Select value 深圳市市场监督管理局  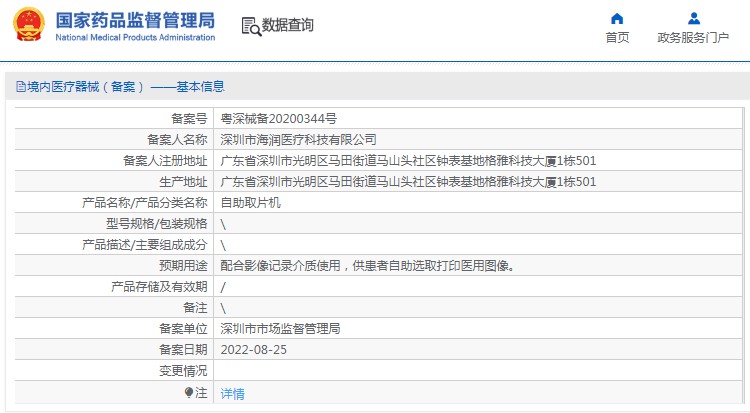(x=280, y=329)
